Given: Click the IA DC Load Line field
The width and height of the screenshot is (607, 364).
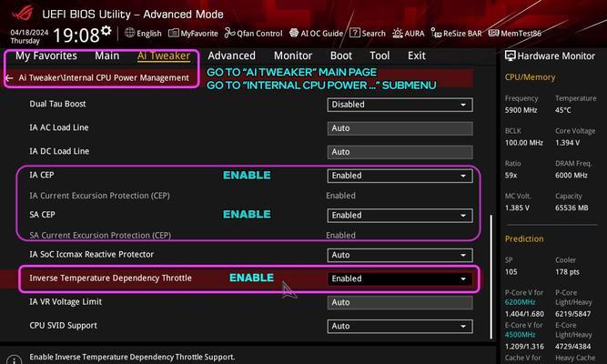Looking at the screenshot, I should pos(400,152).
